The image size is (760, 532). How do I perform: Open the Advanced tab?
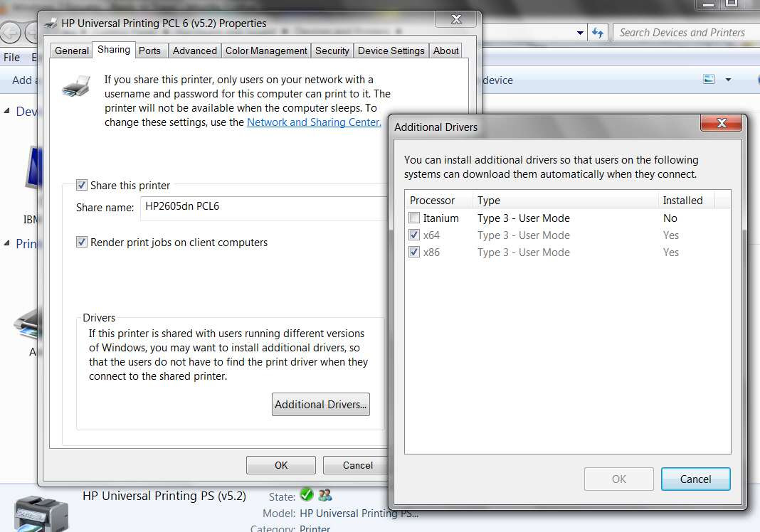(195, 50)
